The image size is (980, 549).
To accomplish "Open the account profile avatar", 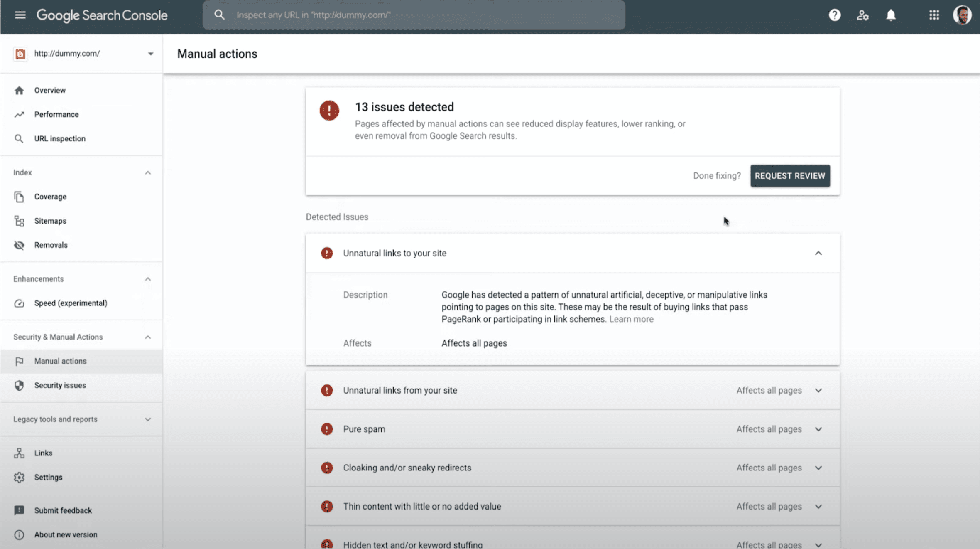I will 962,15.
